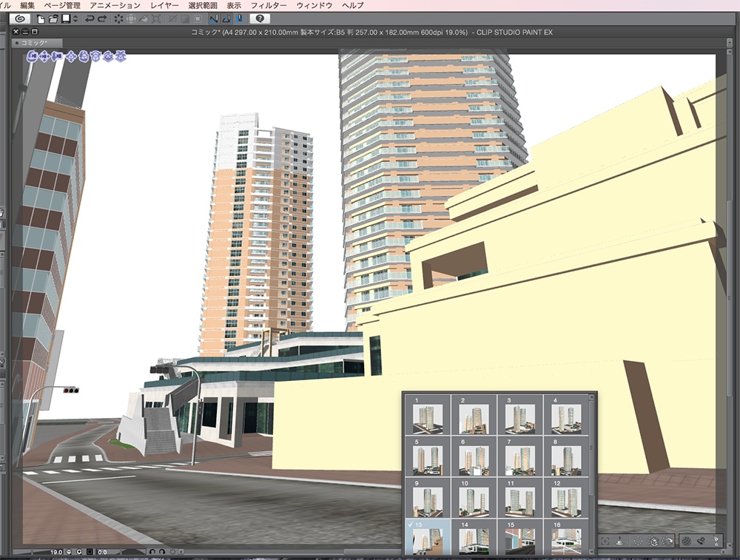This screenshot has width=740, height=560.
Task: Select camera preset thumbnail 10
Action: pos(474,498)
